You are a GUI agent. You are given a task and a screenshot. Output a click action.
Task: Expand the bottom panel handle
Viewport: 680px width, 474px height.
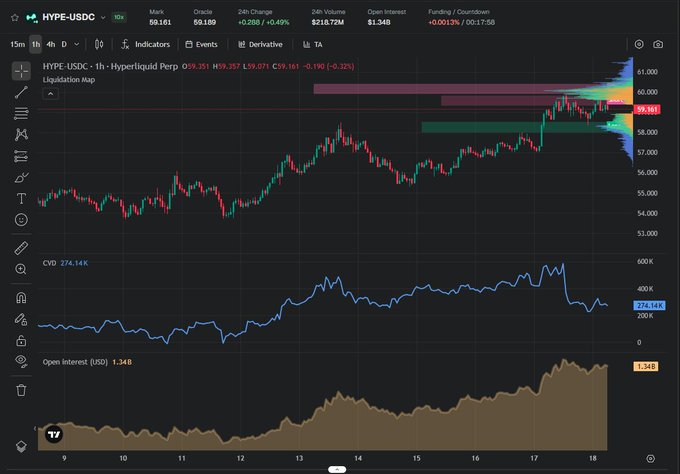tap(337, 469)
